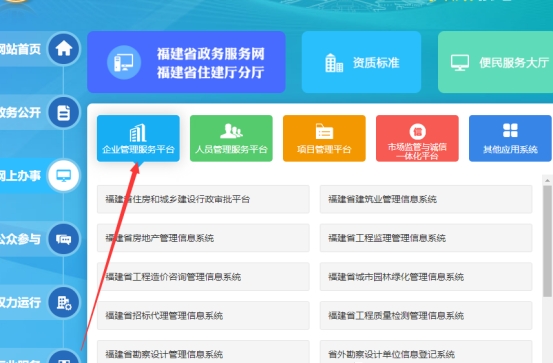The height and width of the screenshot is (363, 553).
Task: Click the chat bubble icon for 公众参与
Action: click(x=64, y=239)
